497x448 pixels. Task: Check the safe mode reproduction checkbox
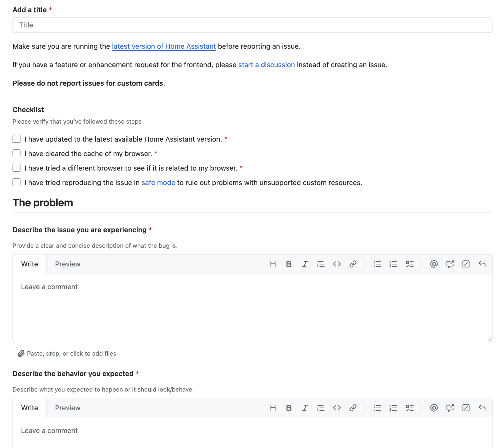pos(16,182)
